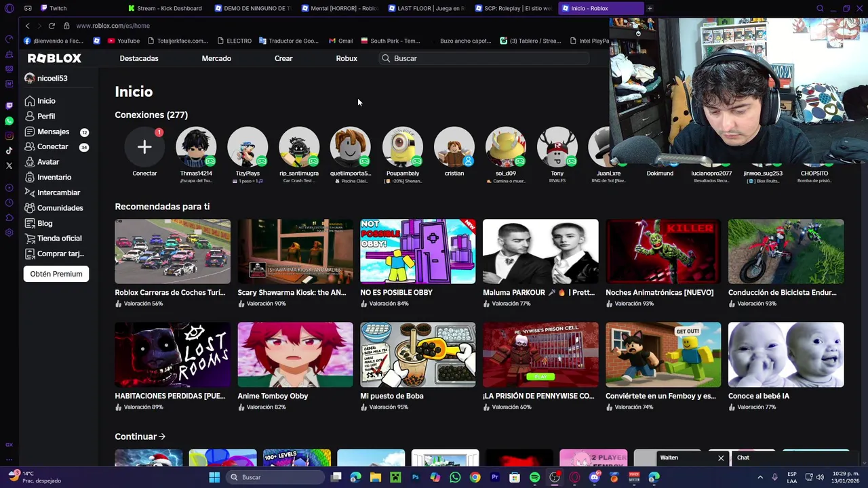
Task: Open Noches Animatrónicas game
Action: (x=663, y=251)
